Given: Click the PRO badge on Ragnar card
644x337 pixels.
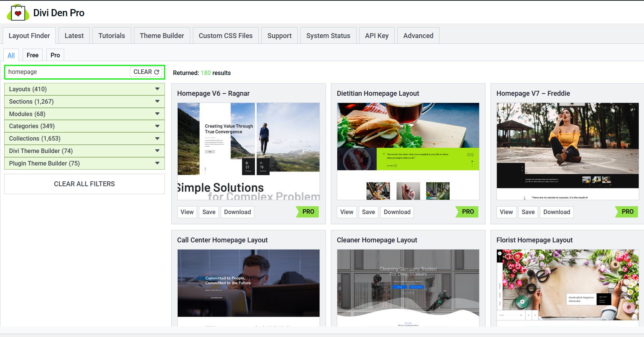Looking at the screenshot, I should 308,212.
